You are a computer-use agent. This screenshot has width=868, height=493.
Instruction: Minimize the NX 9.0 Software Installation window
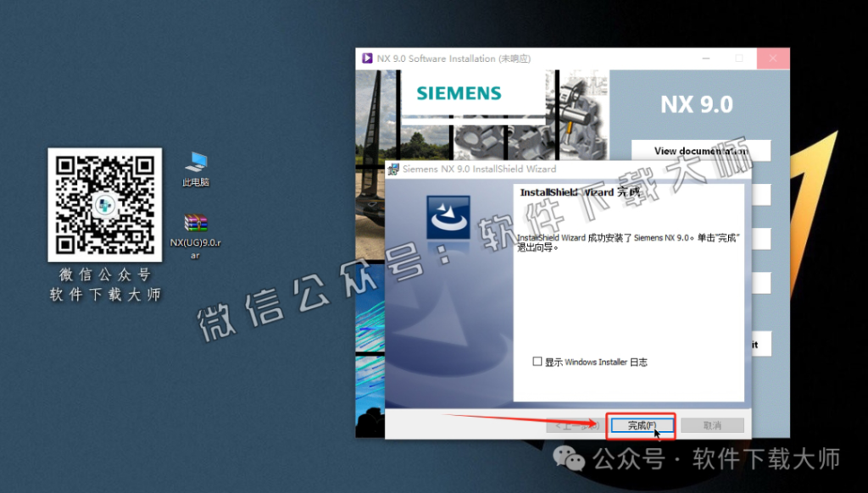pyautogui.click(x=705, y=58)
